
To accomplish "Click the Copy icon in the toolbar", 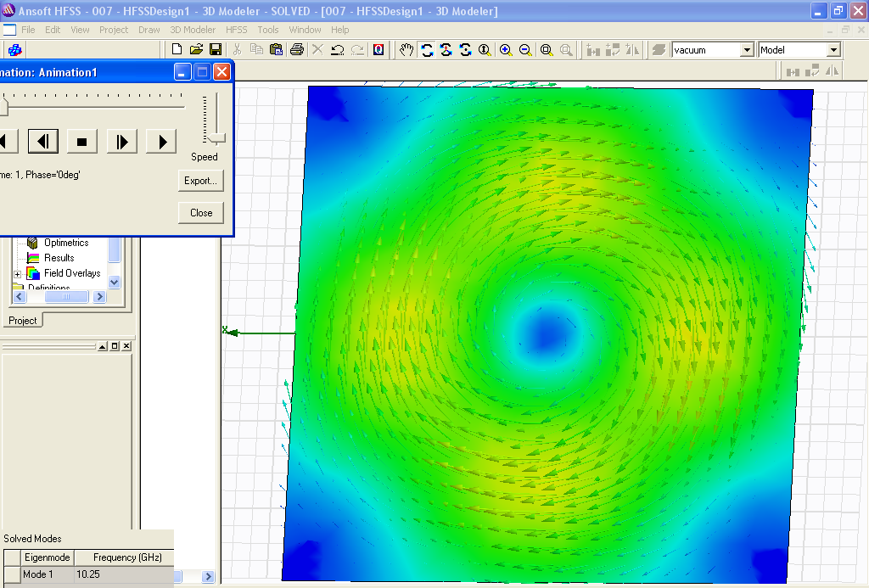I will (256, 50).
